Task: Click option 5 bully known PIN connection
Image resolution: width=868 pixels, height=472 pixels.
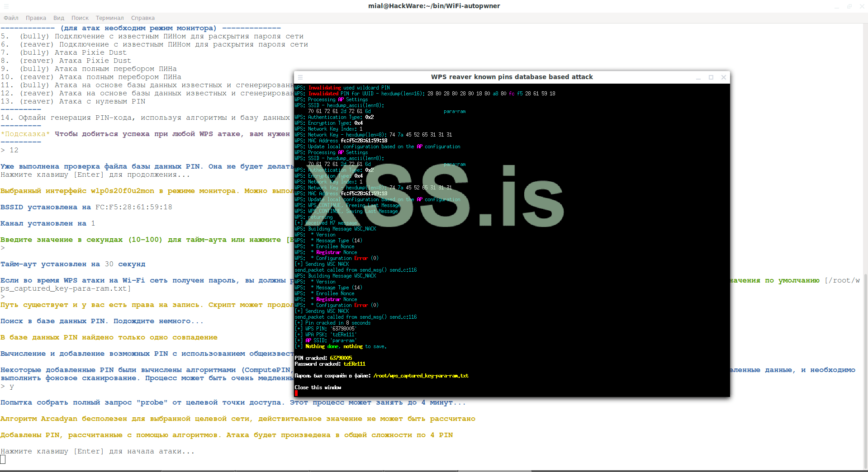Action: click(x=152, y=37)
